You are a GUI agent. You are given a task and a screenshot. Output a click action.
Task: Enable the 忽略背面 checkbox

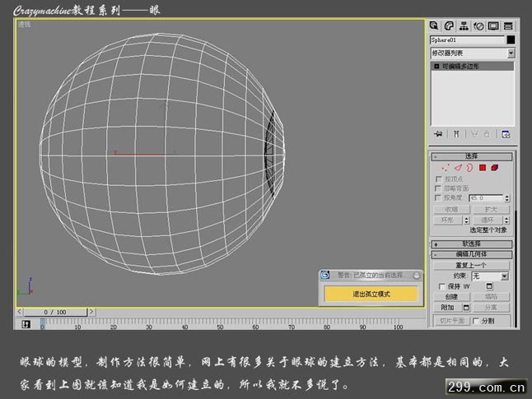point(439,188)
